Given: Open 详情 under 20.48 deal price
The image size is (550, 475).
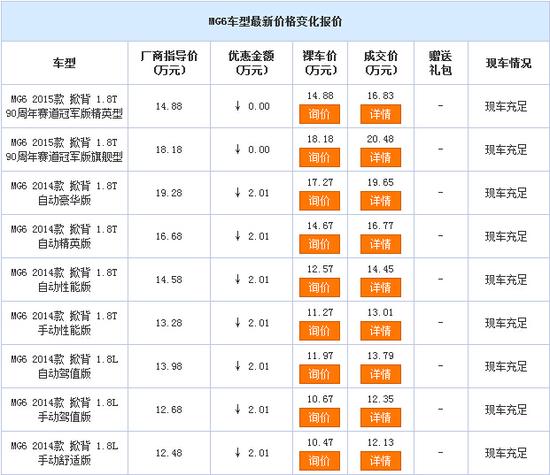Looking at the screenshot, I should pos(380,158).
